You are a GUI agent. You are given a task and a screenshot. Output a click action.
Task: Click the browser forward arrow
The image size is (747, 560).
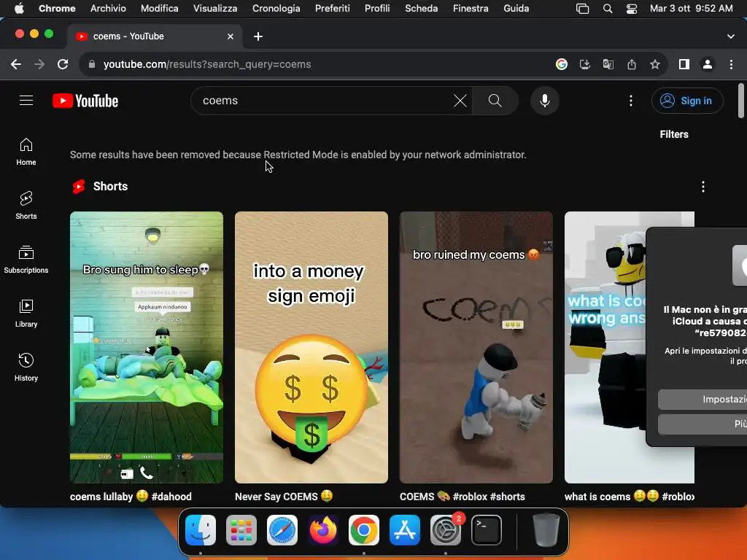pyautogui.click(x=39, y=64)
